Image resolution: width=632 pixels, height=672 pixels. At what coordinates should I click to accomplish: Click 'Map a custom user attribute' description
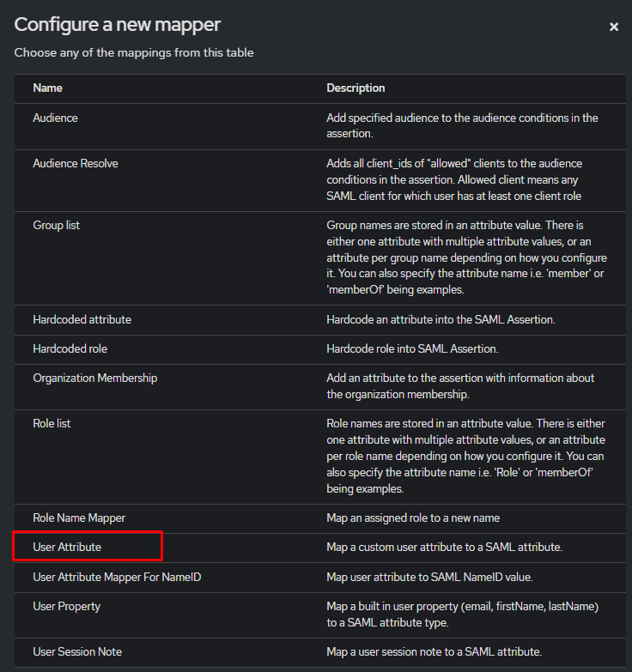(444, 547)
